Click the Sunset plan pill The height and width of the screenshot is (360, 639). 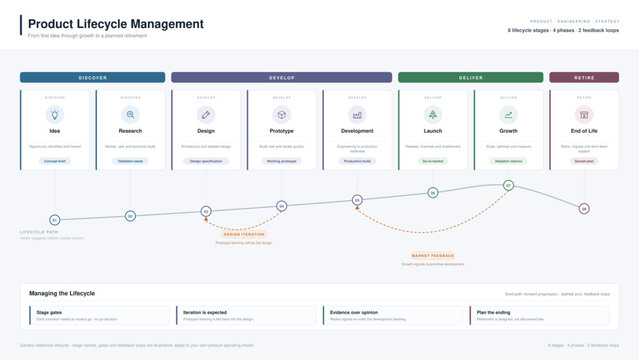pyautogui.click(x=584, y=161)
